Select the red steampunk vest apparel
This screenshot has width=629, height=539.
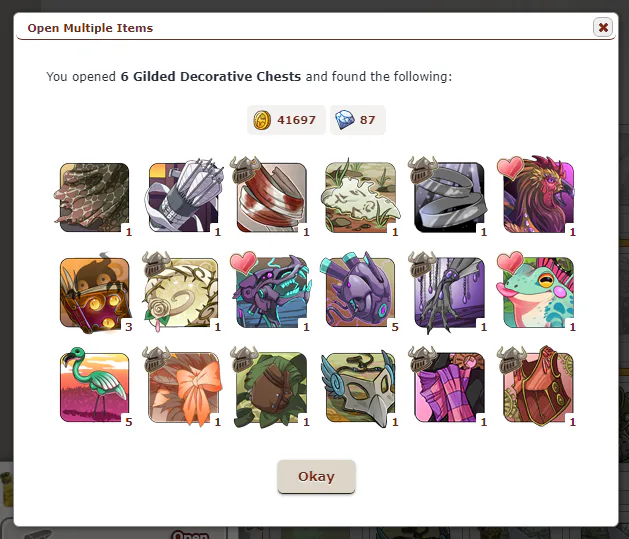coord(538,387)
